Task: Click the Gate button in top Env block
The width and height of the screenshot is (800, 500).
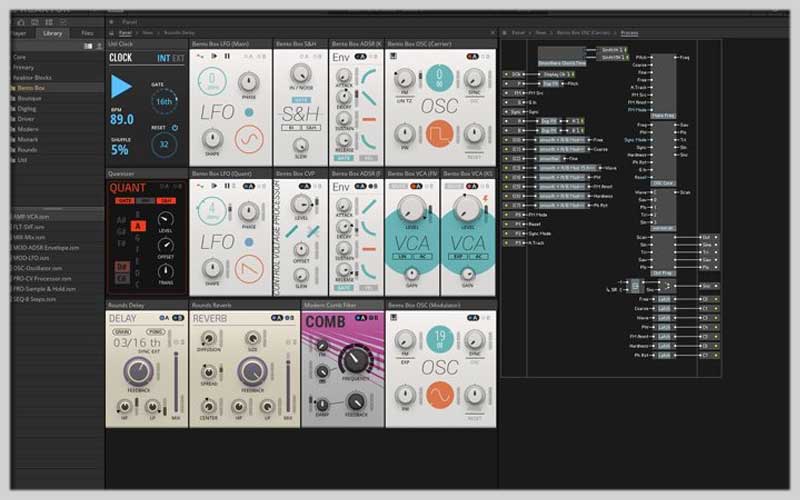Action: pyautogui.click(x=343, y=158)
